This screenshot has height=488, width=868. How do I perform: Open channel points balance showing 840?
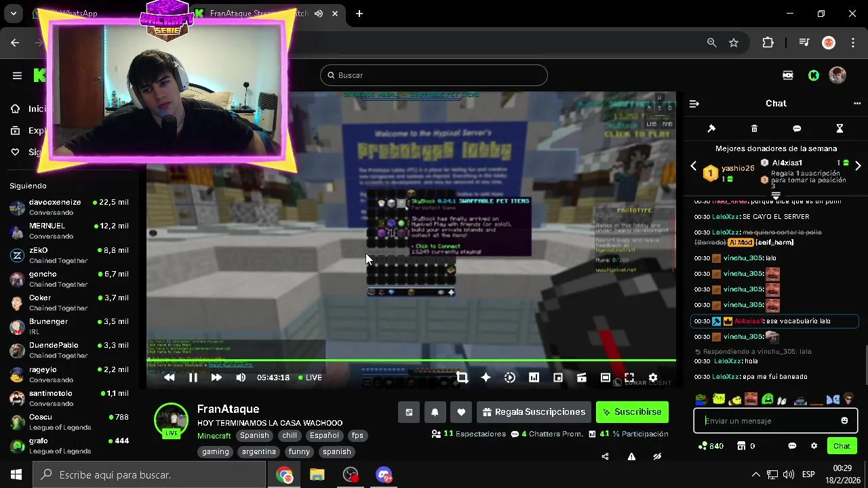pyautogui.click(x=711, y=446)
